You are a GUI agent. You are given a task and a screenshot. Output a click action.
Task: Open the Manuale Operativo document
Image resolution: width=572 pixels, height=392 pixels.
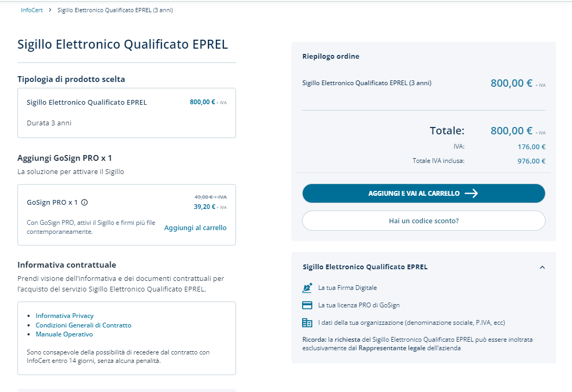click(x=64, y=334)
